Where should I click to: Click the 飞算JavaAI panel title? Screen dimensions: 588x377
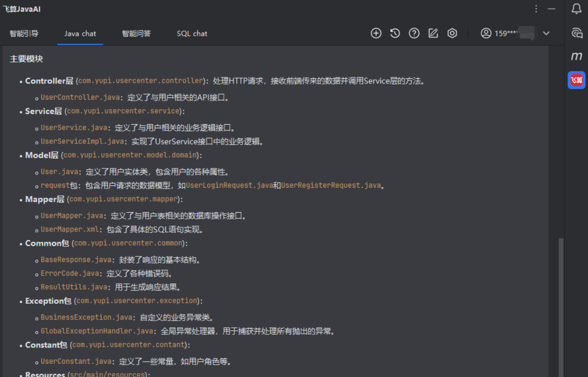pyautogui.click(x=21, y=9)
